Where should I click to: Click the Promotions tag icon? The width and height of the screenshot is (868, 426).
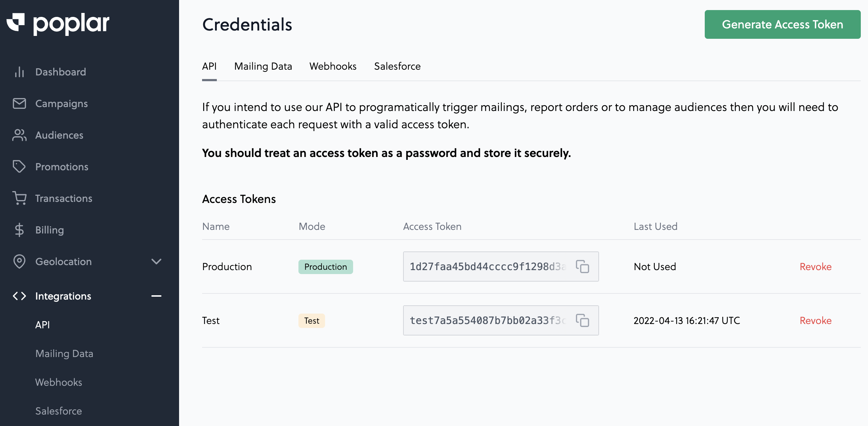(x=19, y=167)
